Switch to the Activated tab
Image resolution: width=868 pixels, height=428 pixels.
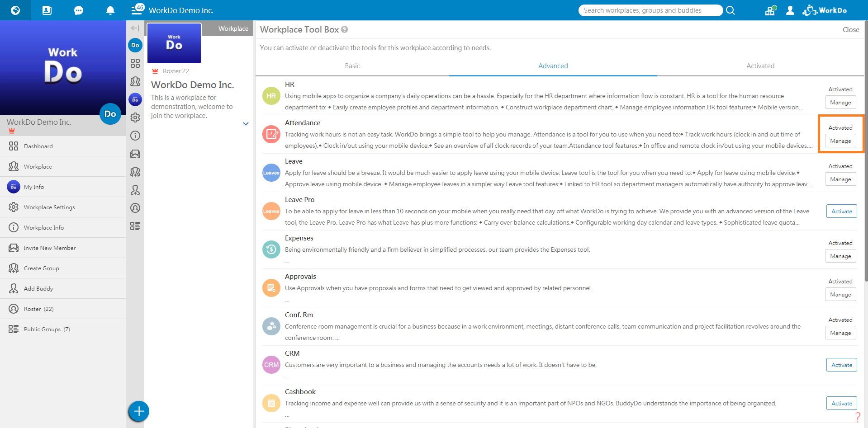click(760, 66)
